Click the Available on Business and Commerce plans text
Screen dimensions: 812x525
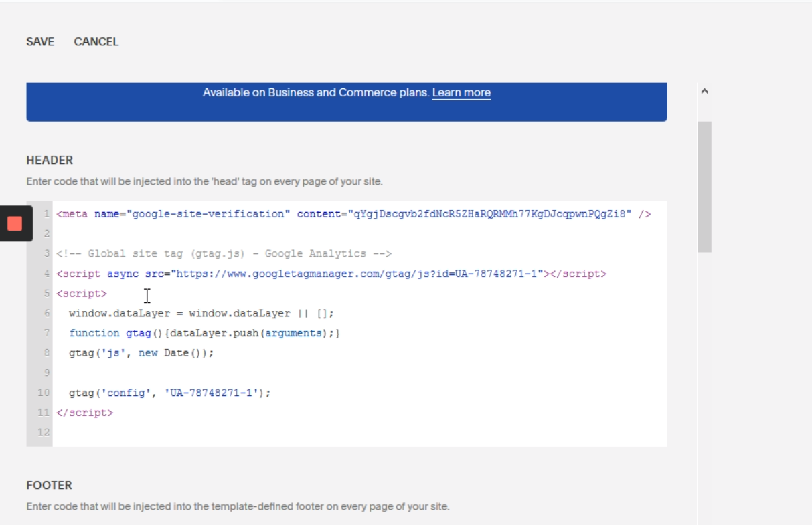tap(316, 92)
